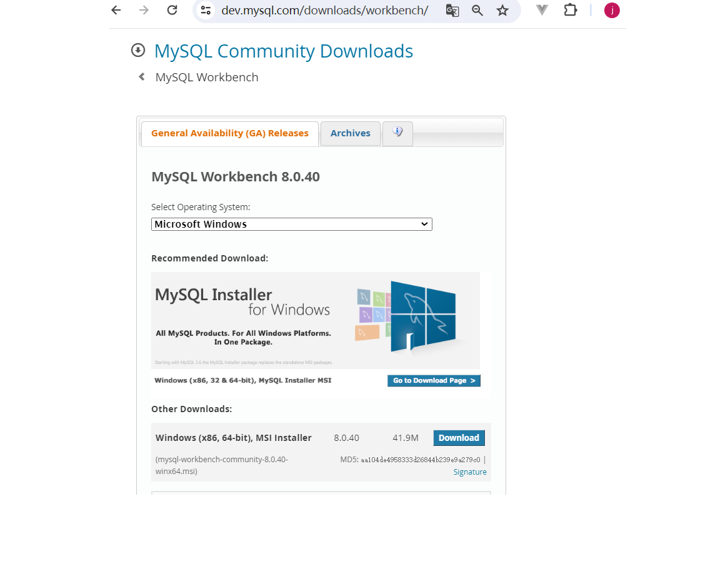The width and height of the screenshot is (728, 561).
Task: Open the extensions puzzle icon
Action: [570, 10]
